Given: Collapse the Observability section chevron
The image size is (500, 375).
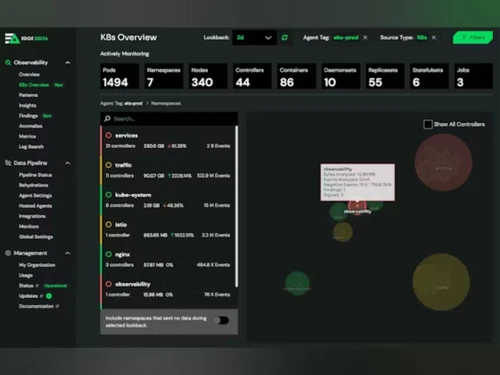Looking at the screenshot, I should pos(68,63).
